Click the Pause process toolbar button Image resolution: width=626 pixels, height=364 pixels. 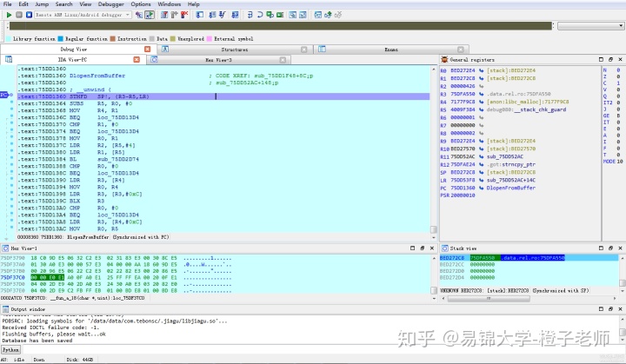[x=19, y=15]
